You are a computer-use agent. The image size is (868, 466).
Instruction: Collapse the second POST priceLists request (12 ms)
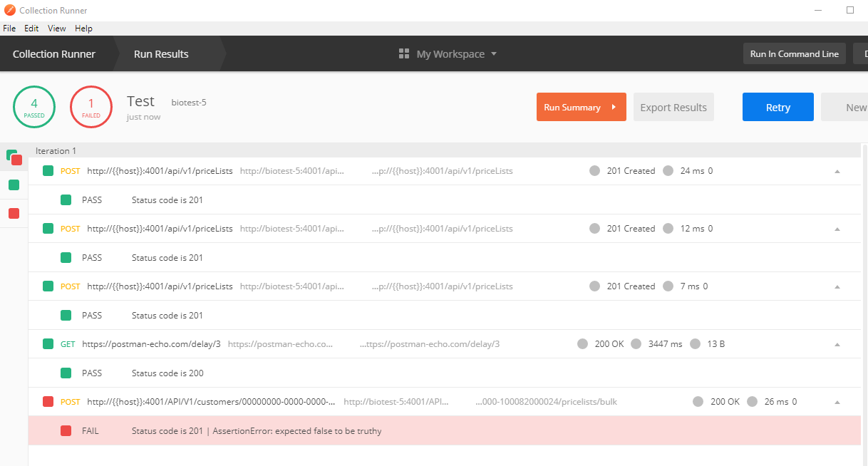coord(837,229)
